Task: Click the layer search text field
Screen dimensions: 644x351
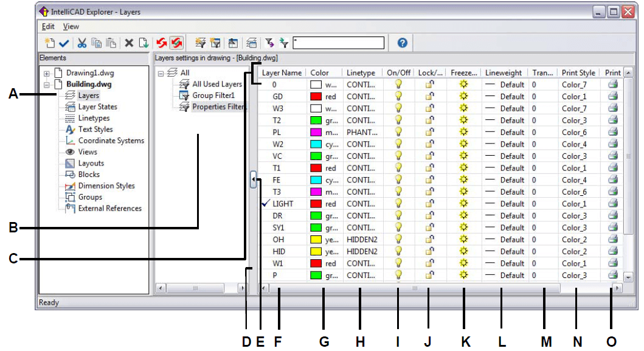Action: click(339, 43)
